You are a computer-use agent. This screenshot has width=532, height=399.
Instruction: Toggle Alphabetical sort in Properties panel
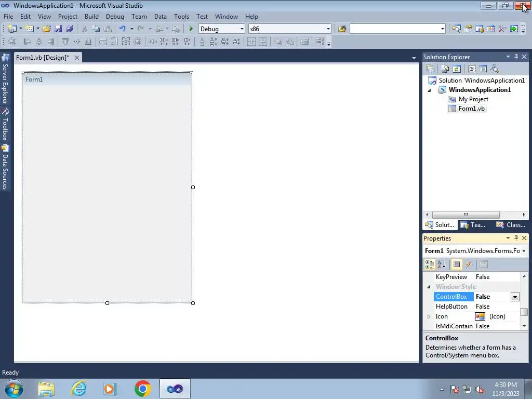click(441, 264)
